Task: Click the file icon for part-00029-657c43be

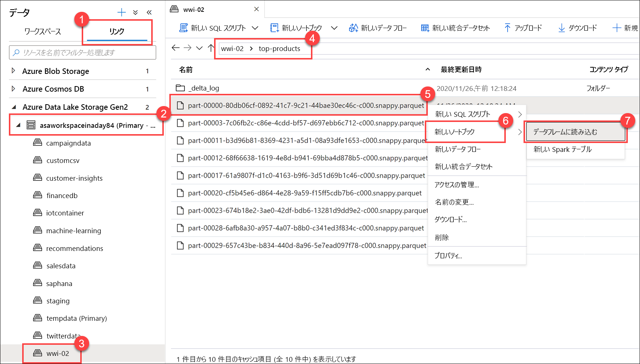Action: (180, 245)
